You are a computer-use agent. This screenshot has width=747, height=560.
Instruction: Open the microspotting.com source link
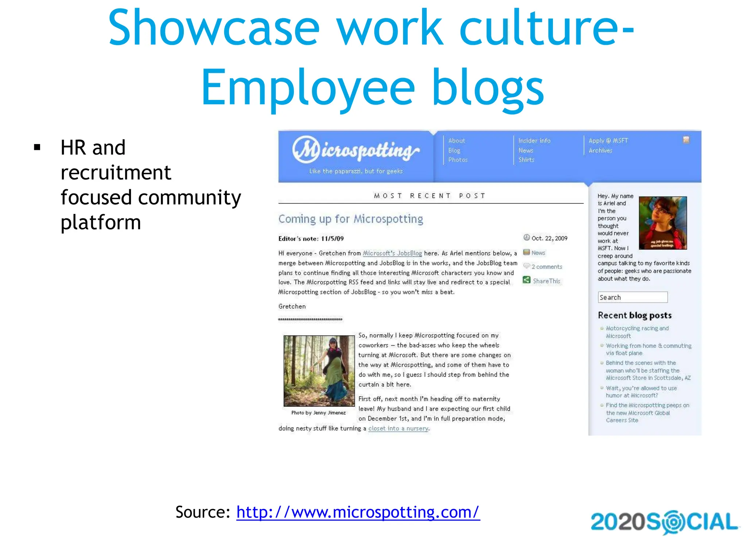pyautogui.click(x=358, y=512)
